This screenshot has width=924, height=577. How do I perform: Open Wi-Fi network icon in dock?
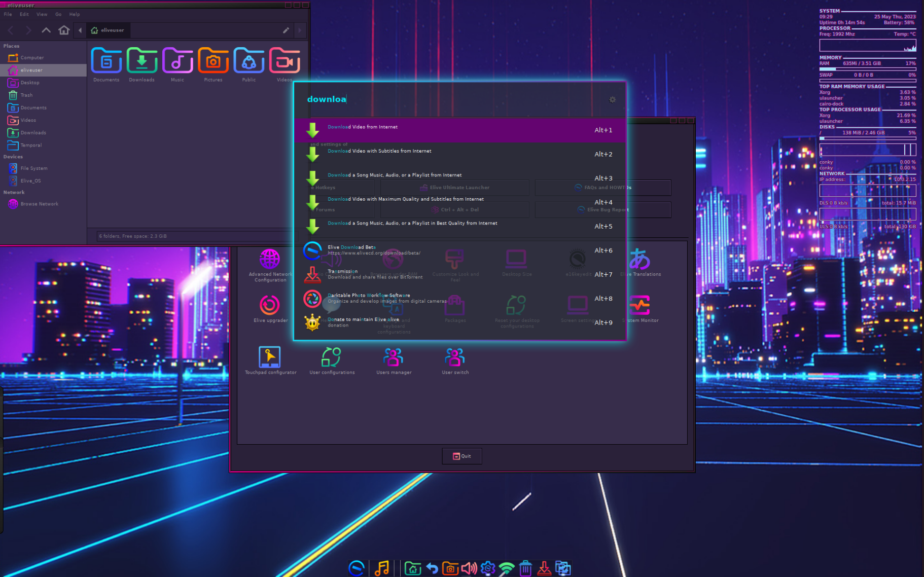coord(506,568)
